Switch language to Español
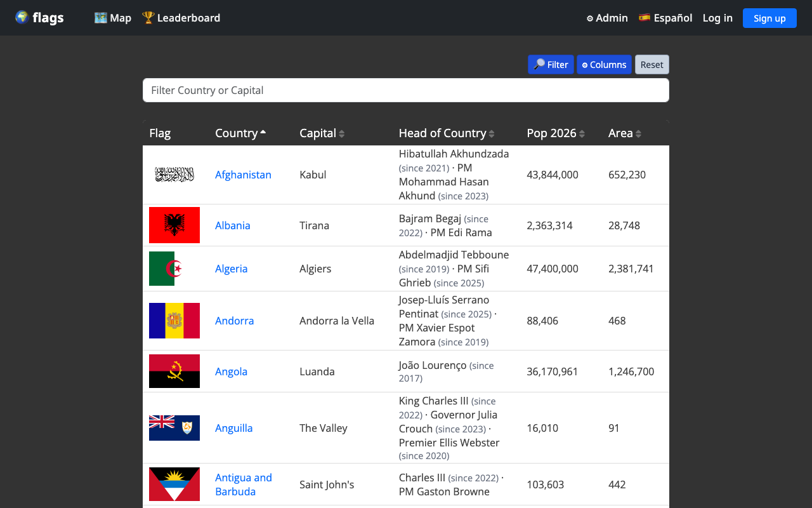This screenshot has width=812, height=508. 665,18
